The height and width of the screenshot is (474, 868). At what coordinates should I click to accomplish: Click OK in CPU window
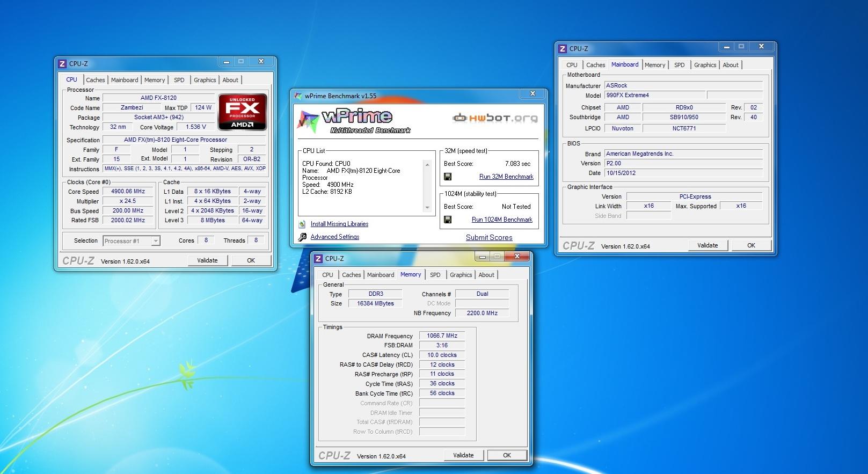point(251,260)
